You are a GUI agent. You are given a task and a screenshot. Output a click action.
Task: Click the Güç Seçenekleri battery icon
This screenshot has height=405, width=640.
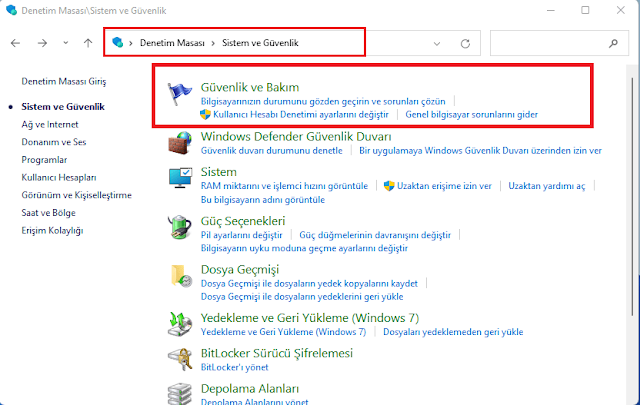point(180,227)
